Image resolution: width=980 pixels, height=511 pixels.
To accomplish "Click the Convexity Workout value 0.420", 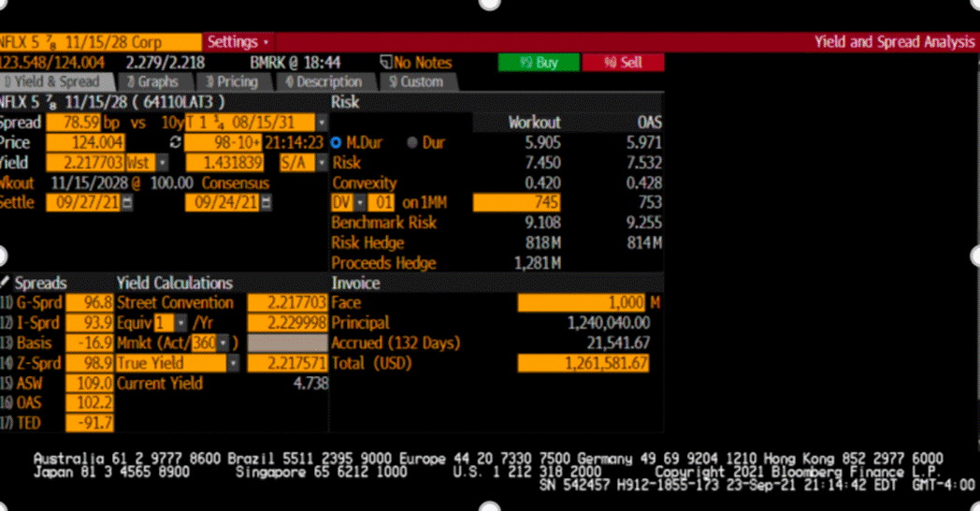I will tap(542, 182).
